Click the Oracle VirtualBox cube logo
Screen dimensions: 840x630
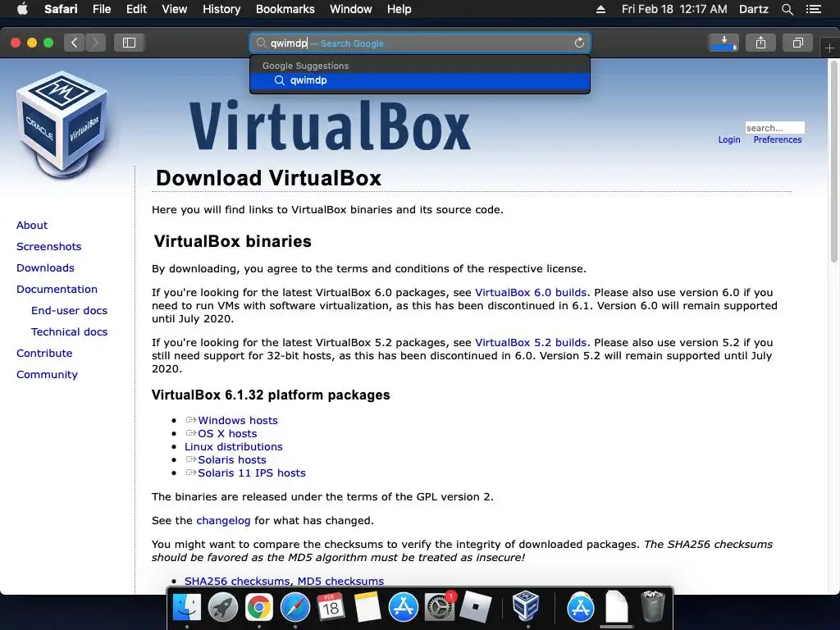[x=62, y=125]
